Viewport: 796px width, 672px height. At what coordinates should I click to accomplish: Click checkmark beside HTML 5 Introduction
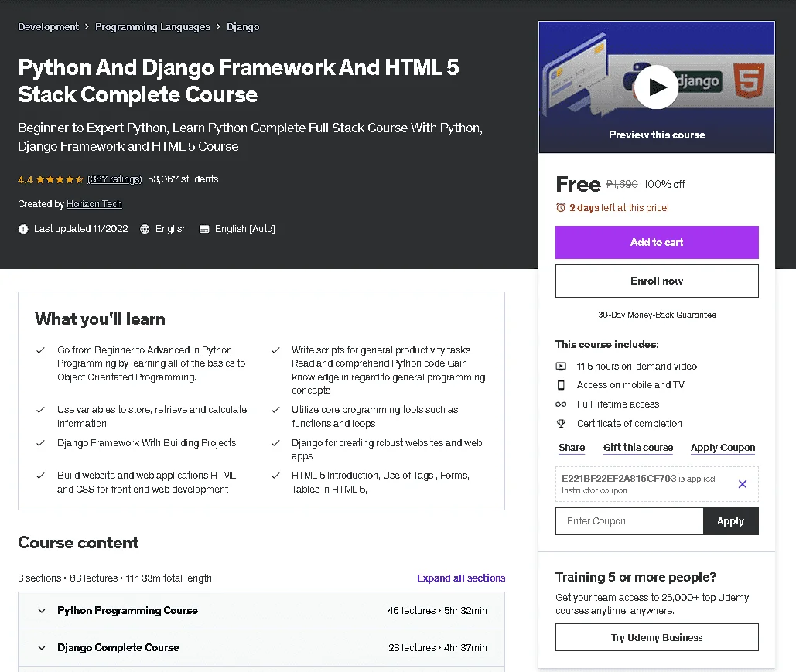[275, 476]
